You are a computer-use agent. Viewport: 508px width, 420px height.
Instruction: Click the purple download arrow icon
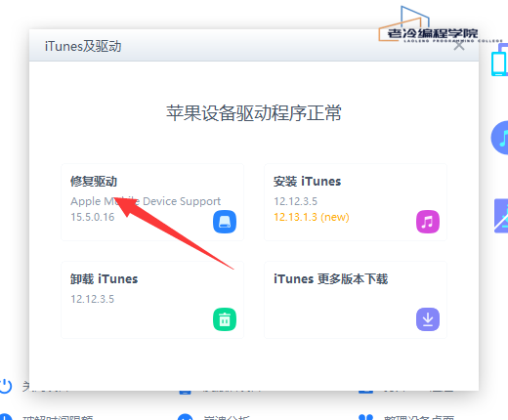point(428,319)
